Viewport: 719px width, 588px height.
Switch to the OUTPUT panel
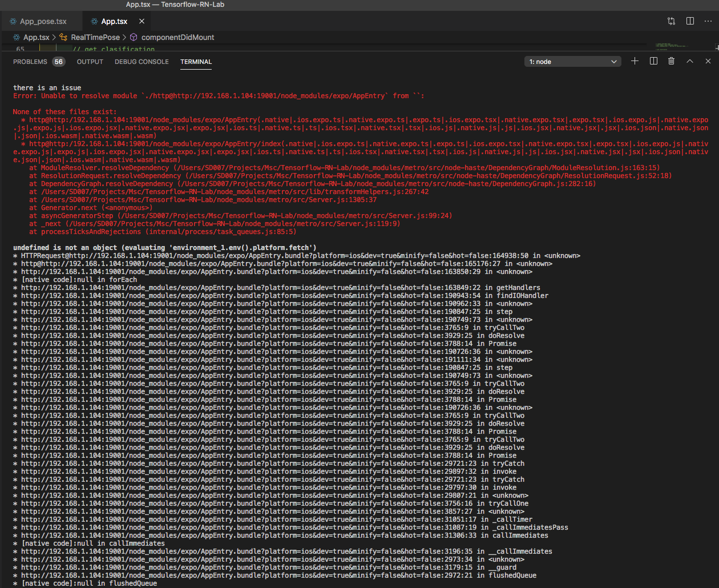pos(90,62)
